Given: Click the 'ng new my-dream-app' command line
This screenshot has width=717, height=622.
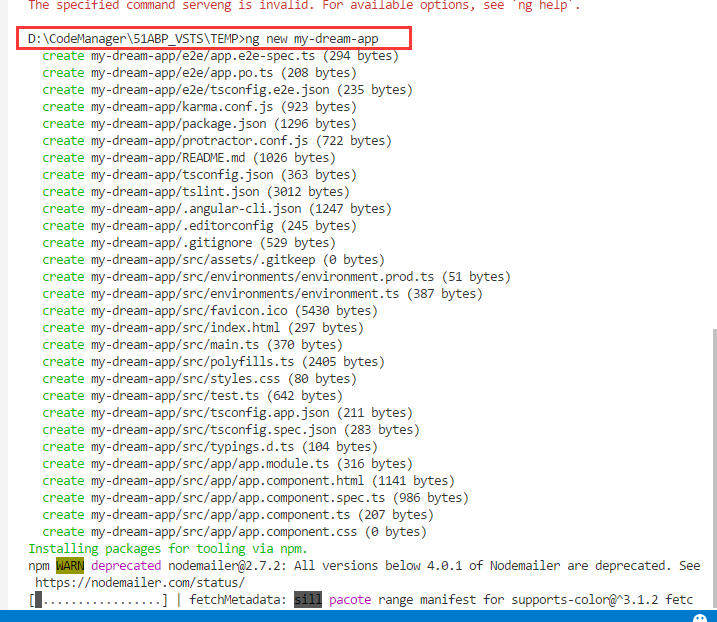Looking at the screenshot, I should (x=203, y=39).
